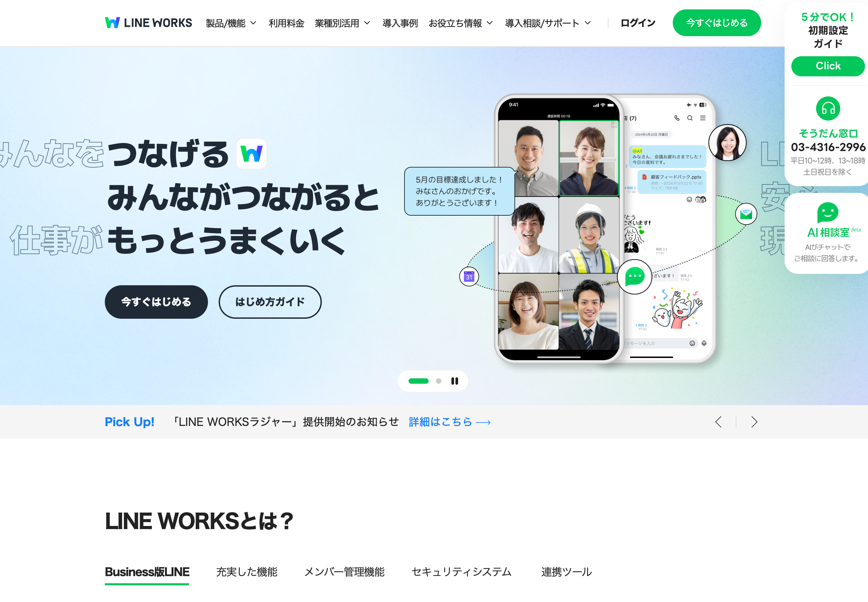Screen dimensions: 868x602
Task: Show next Pick Up news item
Action: click(754, 422)
